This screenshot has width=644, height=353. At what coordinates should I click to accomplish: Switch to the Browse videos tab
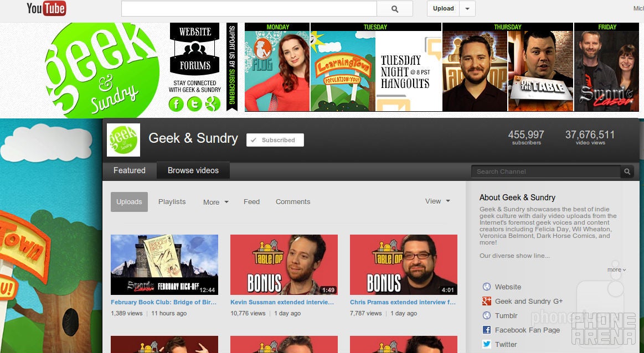click(x=193, y=170)
